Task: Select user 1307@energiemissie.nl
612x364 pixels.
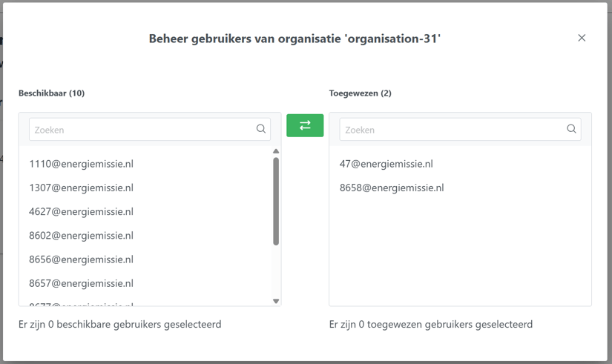Action: (x=82, y=188)
